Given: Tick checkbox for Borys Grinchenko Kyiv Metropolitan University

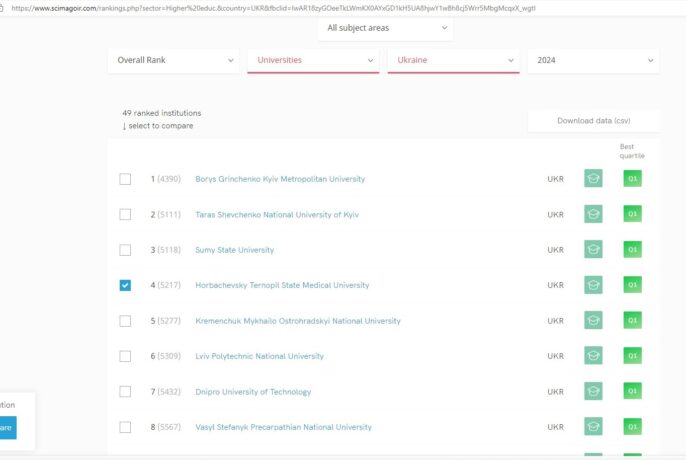Looking at the screenshot, I should [x=125, y=179].
